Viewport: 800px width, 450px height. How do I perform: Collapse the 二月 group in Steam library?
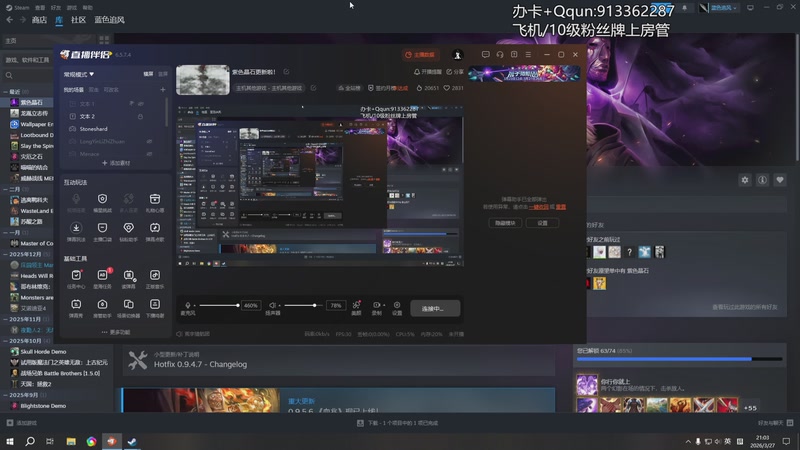coord(5,189)
